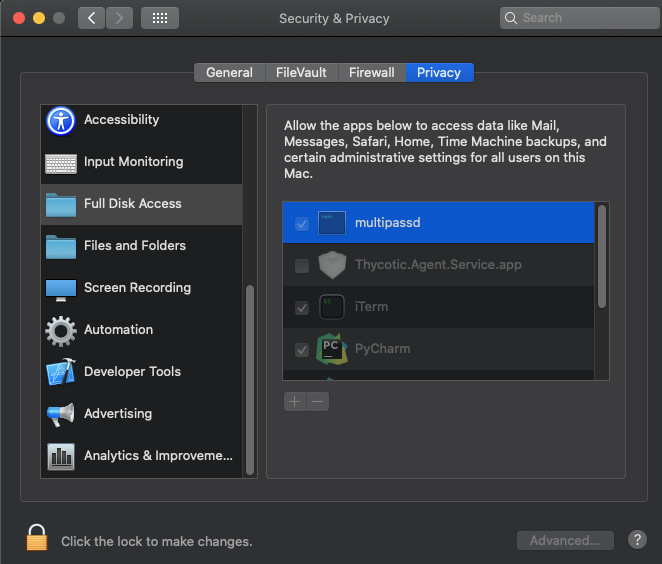This screenshot has width=662, height=564.
Task: Select the Analytics & Improveme... label
Action: click(x=158, y=456)
